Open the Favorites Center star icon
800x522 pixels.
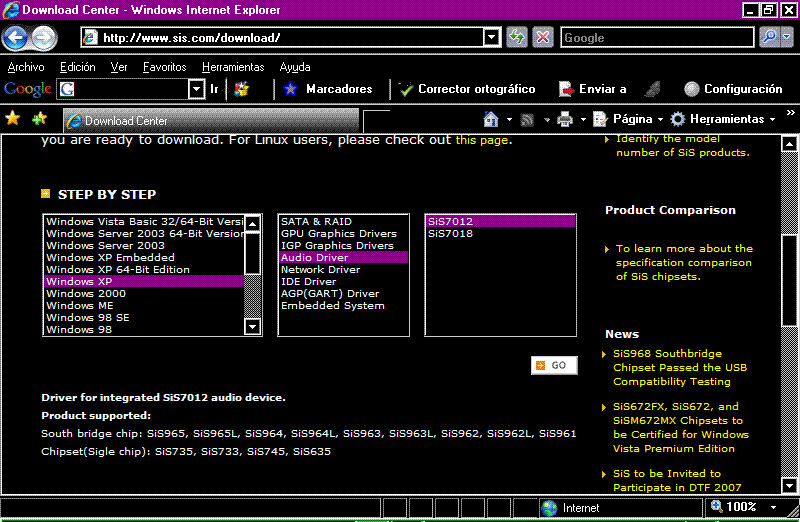[x=12, y=119]
